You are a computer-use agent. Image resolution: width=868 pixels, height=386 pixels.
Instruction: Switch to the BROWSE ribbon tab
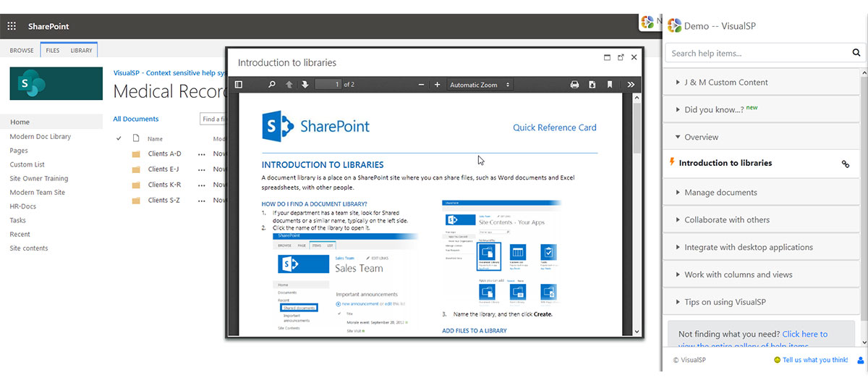click(x=22, y=51)
